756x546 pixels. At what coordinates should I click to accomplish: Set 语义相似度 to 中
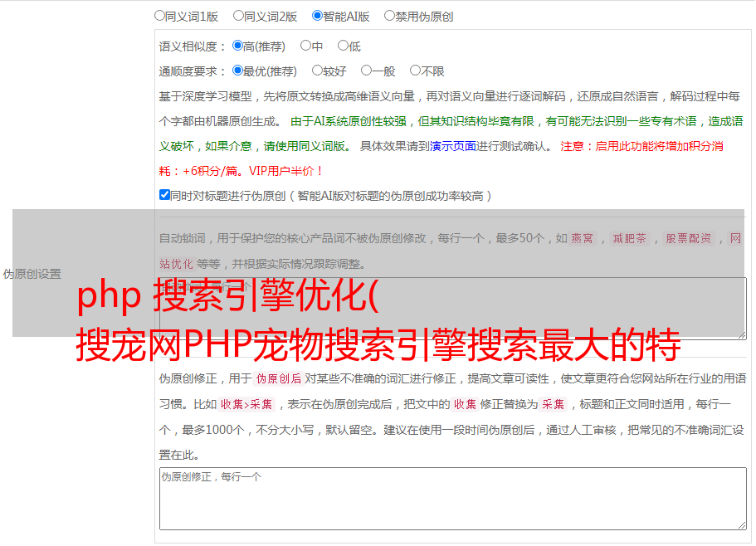(305, 46)
